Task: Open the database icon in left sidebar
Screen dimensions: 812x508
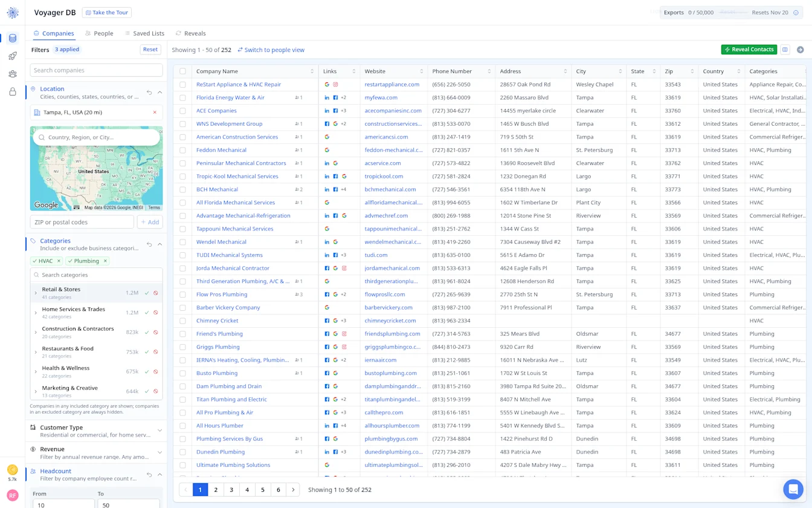Action: (13, 38)
